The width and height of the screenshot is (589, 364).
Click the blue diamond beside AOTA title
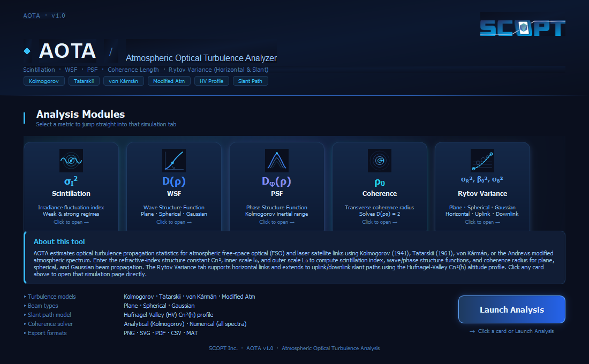(x=27, y=51)
